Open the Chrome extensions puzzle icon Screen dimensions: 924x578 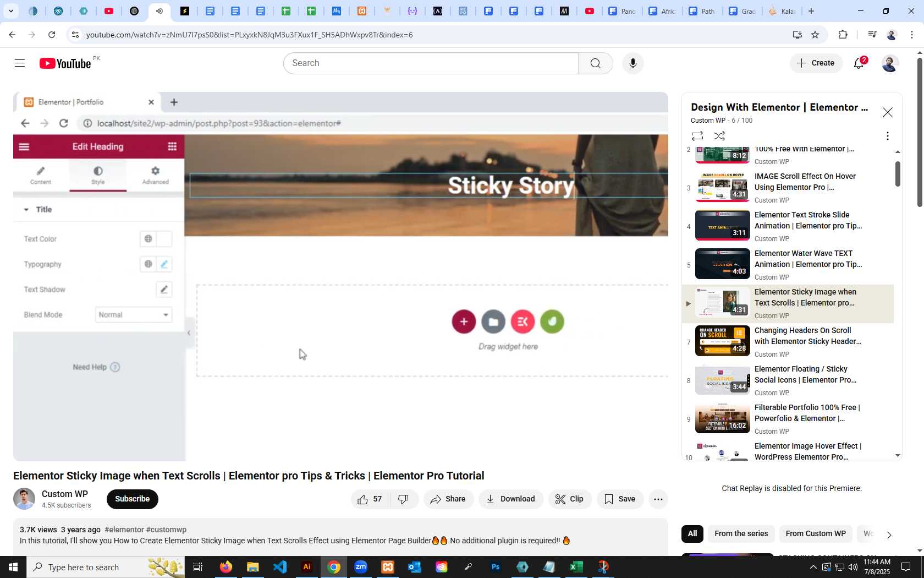pyautogui.click(x=843, y=35)
